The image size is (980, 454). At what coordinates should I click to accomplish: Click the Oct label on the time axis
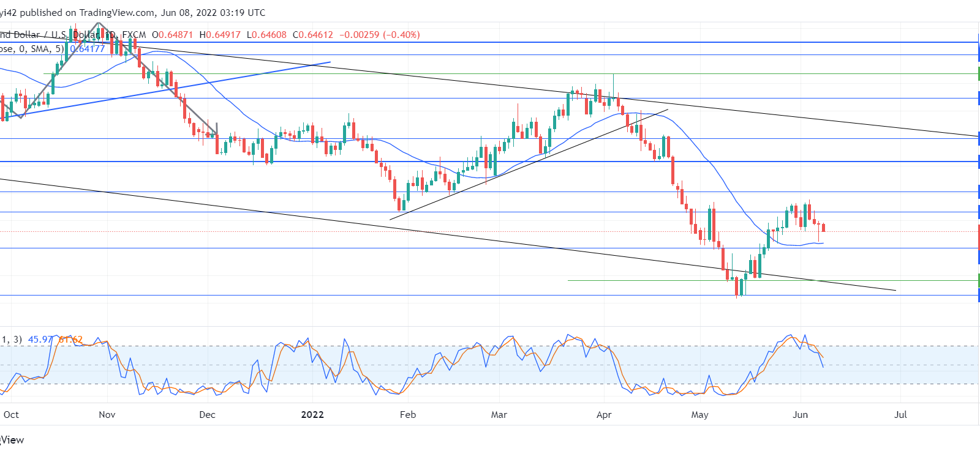point(11,415)
